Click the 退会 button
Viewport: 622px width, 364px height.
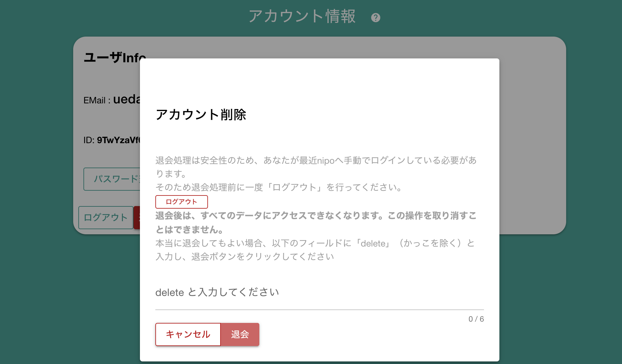tap(240, 334)
